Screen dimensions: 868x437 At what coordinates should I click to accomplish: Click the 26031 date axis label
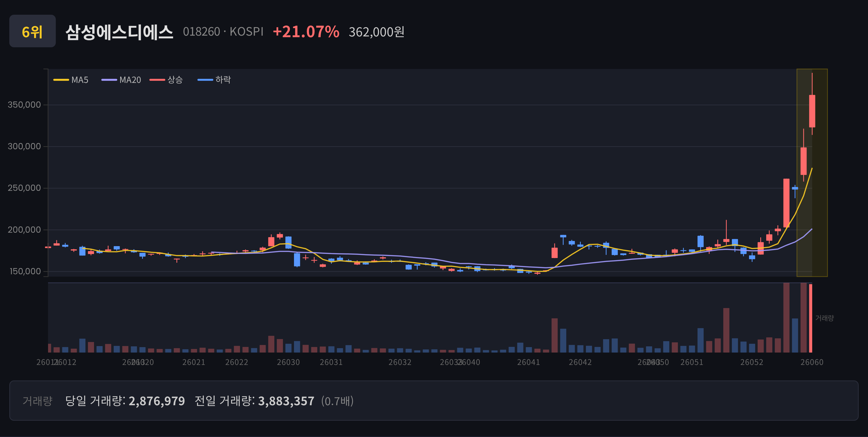pyautogui.click(x=331, y=362)
